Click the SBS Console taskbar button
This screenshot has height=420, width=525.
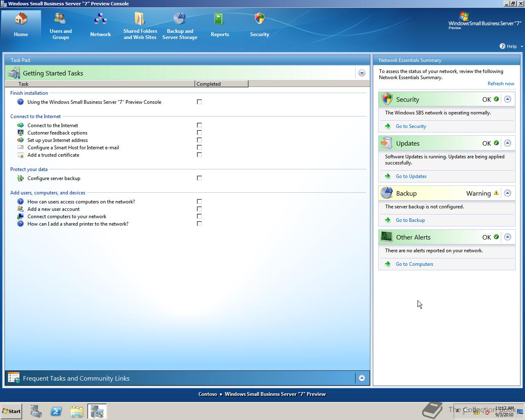[x=97, y=411]
